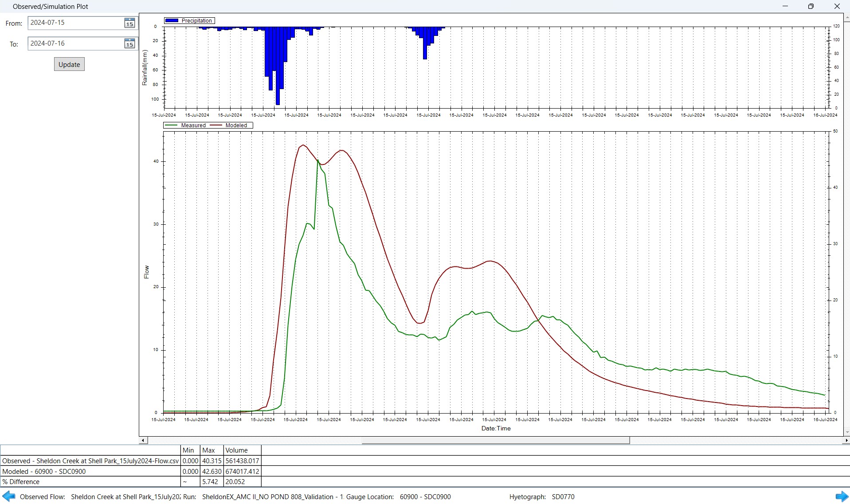The height and width of the screenshot is (504, 850).
Task: Click the Max column header
Action: [212, 450]
